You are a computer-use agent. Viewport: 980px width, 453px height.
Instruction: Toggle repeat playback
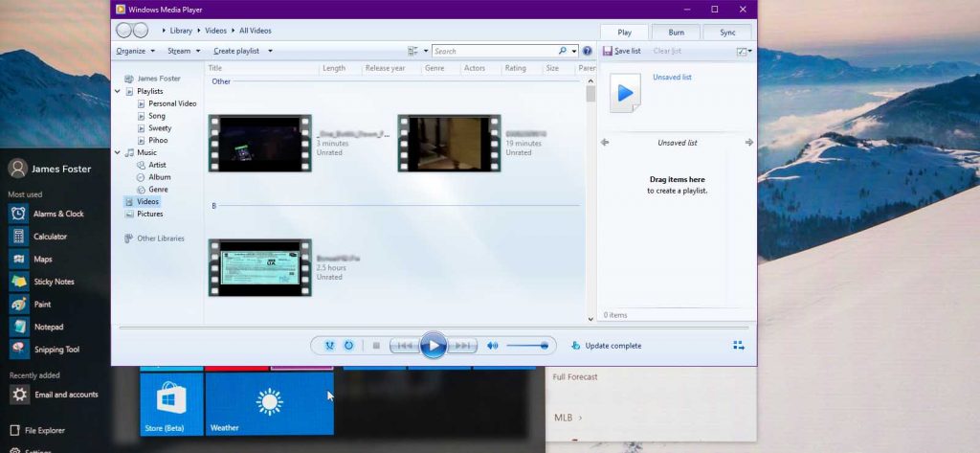349,346
